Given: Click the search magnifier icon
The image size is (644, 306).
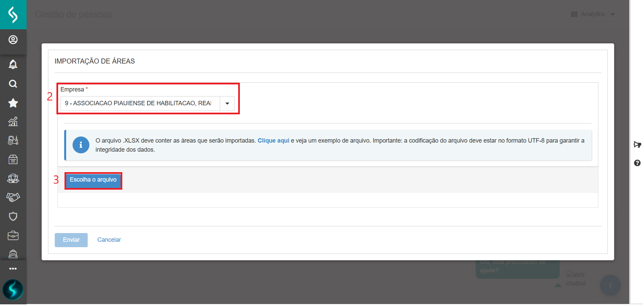Looking at the screenshot, I should (13, 84).
